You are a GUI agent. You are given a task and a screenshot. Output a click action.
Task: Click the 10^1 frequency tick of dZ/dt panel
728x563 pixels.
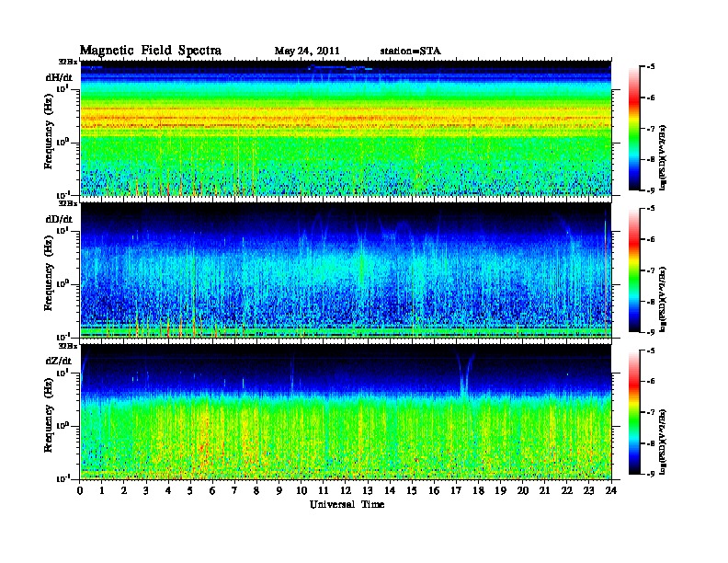click(x=63, y=373)
